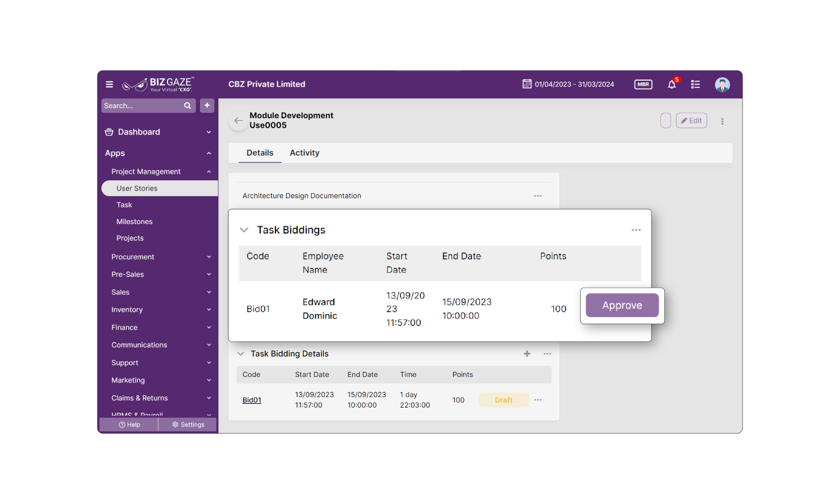The image size is (840, 504).
Task: Expand the Dashboard chevron
Action: tap(209, 132)
